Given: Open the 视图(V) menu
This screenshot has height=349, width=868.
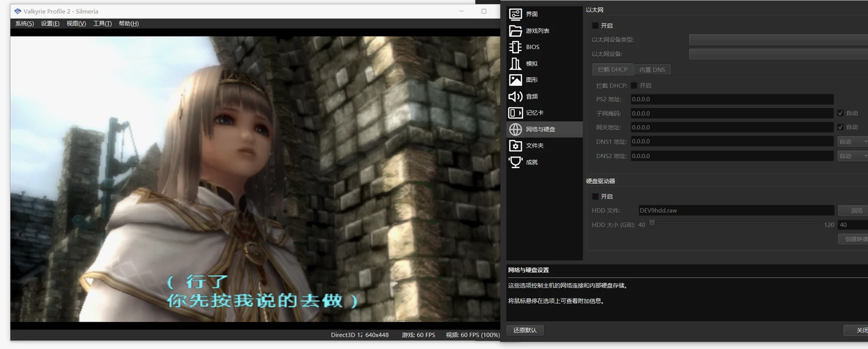Looking at the screenshot, I should (x=76, y=23).
